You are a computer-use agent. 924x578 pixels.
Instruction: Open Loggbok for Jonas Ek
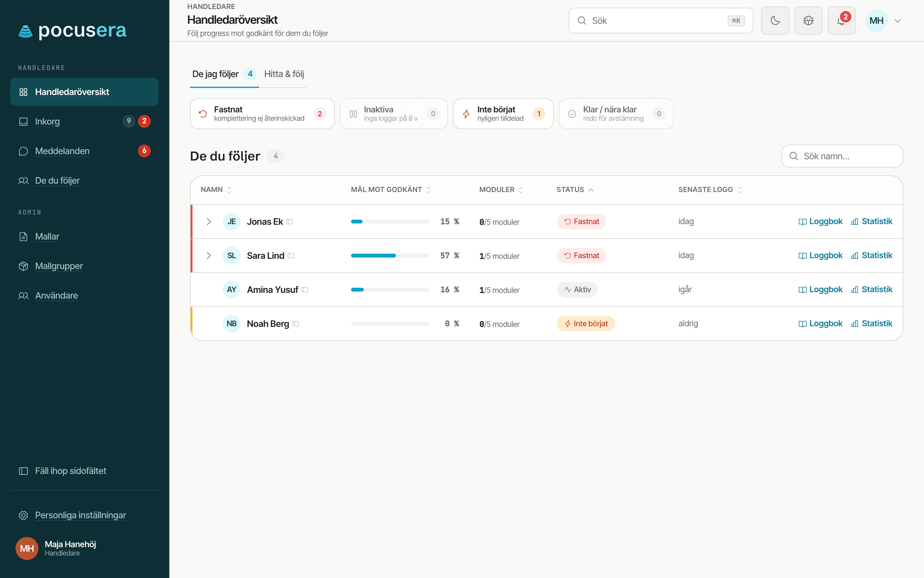820,221
